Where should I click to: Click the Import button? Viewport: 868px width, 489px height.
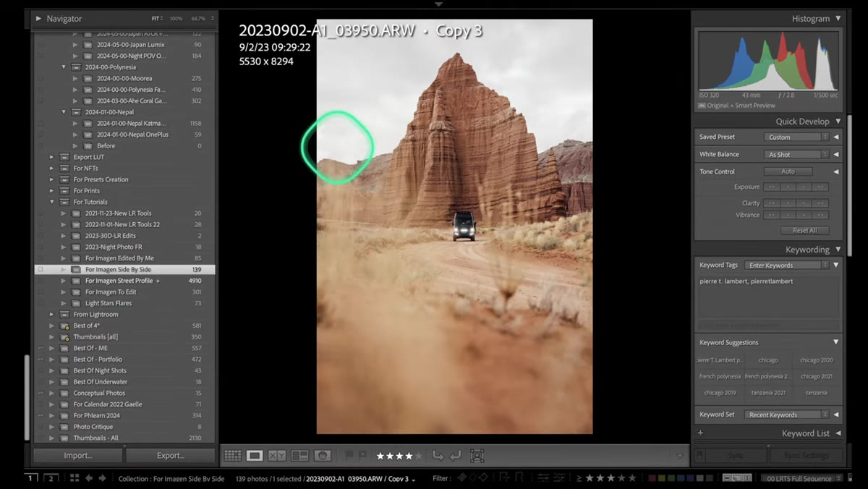[78, 456]
